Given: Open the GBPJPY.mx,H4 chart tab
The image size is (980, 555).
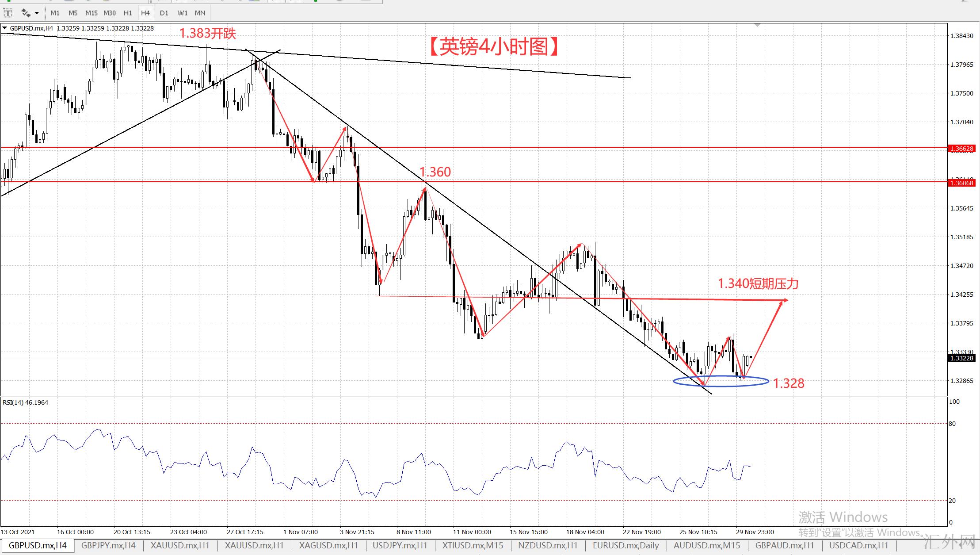Looking at the screenshot, I should (x=108, y=545).
